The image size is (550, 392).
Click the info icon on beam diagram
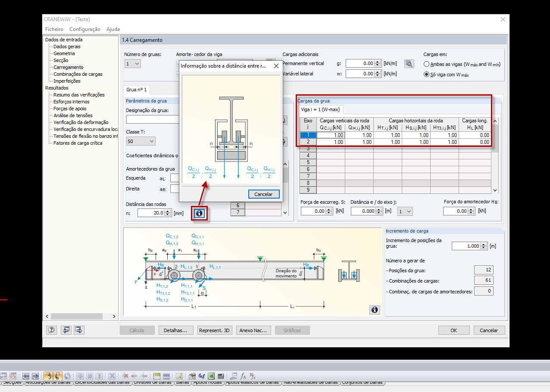375,310
